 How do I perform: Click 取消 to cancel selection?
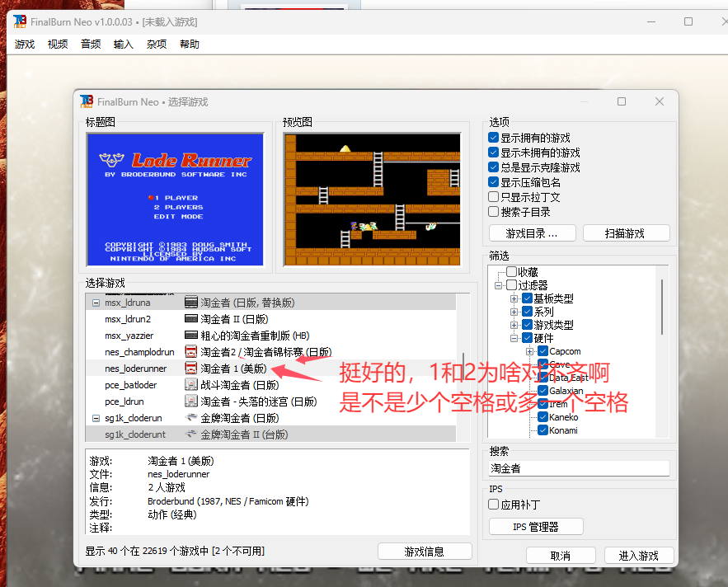click(561, 556)
